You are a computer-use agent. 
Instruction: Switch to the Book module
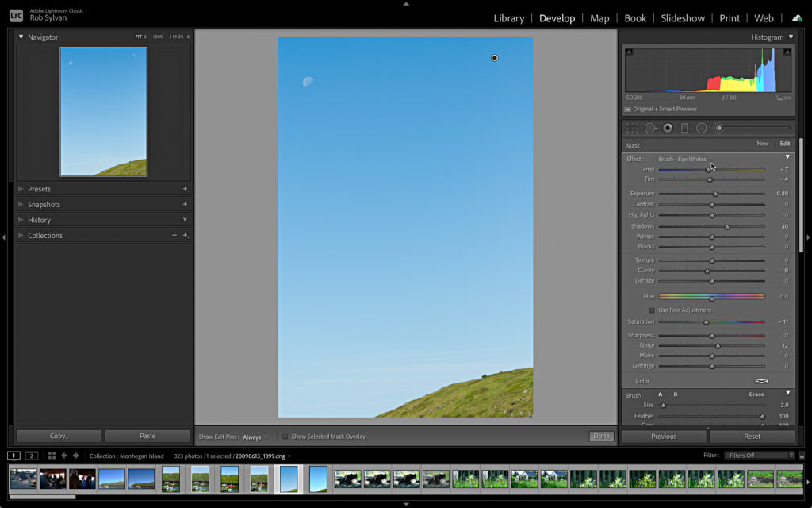click(635, 18)
